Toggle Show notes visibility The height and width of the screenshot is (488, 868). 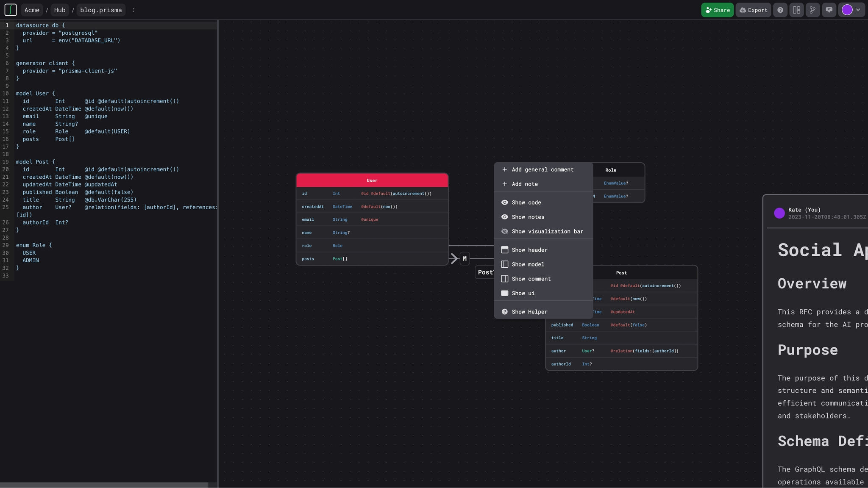click(x=528, y=217)
